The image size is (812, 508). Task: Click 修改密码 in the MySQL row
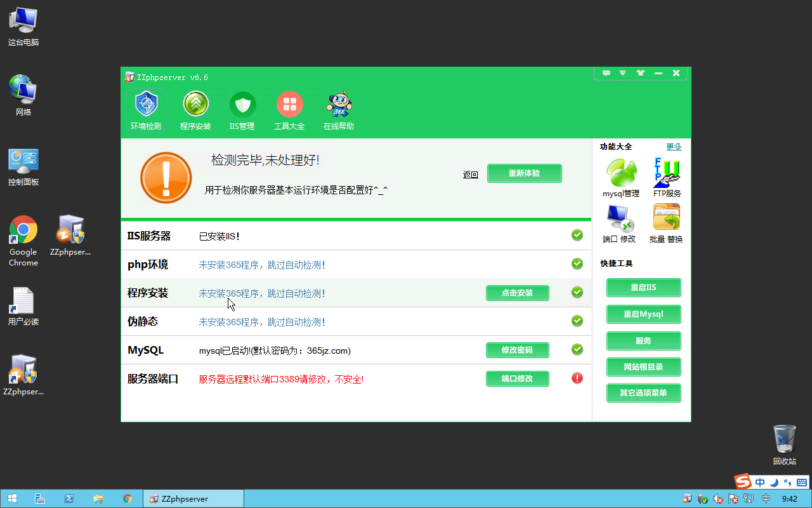pyautogui.click(x=518, y=351)
